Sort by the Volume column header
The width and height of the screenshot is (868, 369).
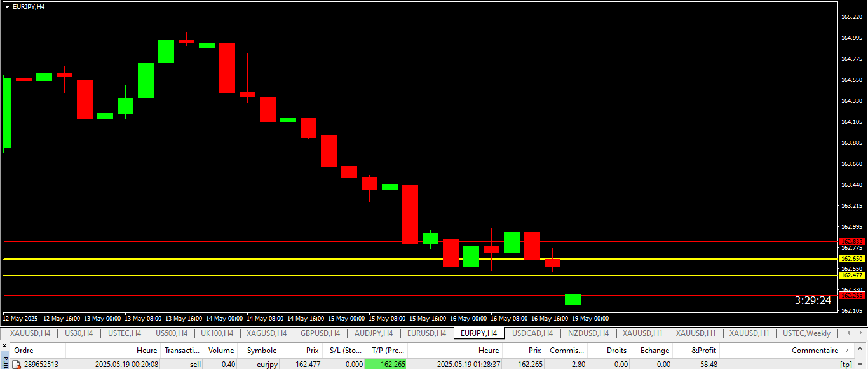[221, 351]
